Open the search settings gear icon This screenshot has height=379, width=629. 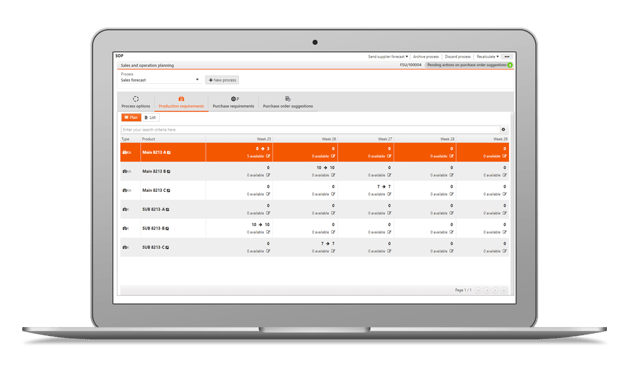[x=503, y=130]
